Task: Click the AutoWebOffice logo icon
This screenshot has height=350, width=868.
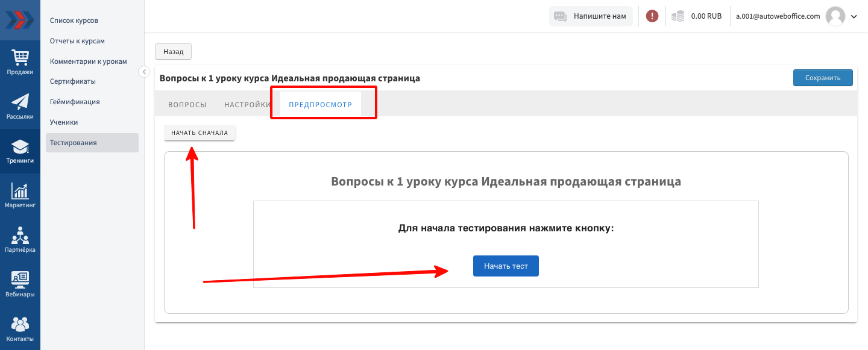Action: [x=20, y=19]
